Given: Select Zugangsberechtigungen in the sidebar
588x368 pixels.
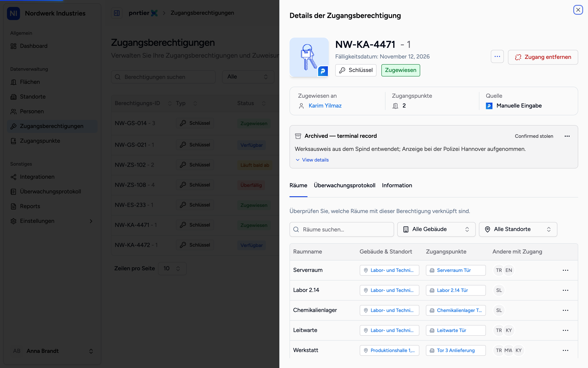Looking at the screenshot, I should [52, 126].
